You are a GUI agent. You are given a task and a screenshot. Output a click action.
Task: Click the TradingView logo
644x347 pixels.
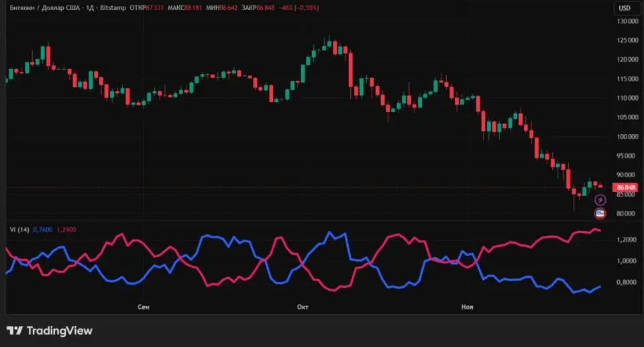click(50, 330)
